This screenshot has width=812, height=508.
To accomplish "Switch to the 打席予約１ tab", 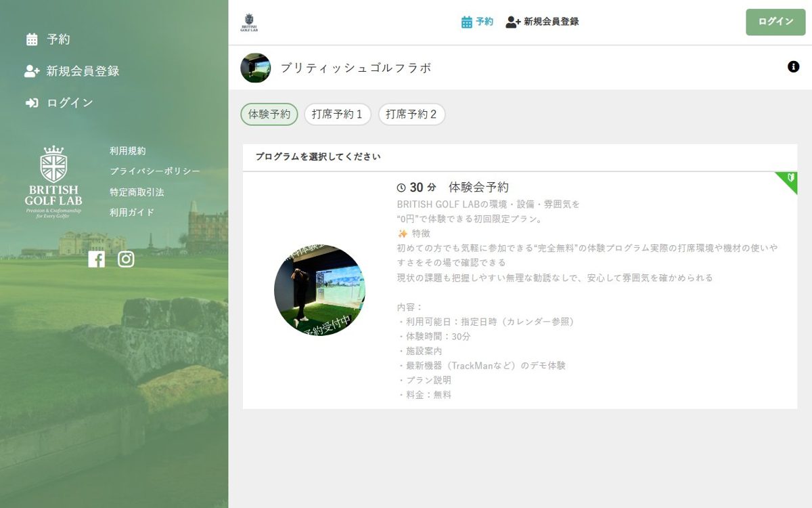I will coord(338,114).
